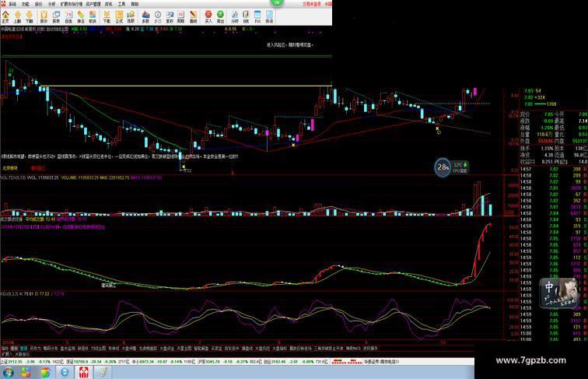Switch to K线 candlestick chart icon
Viewport: 588px width, 379px height.
tap(246, 16)
